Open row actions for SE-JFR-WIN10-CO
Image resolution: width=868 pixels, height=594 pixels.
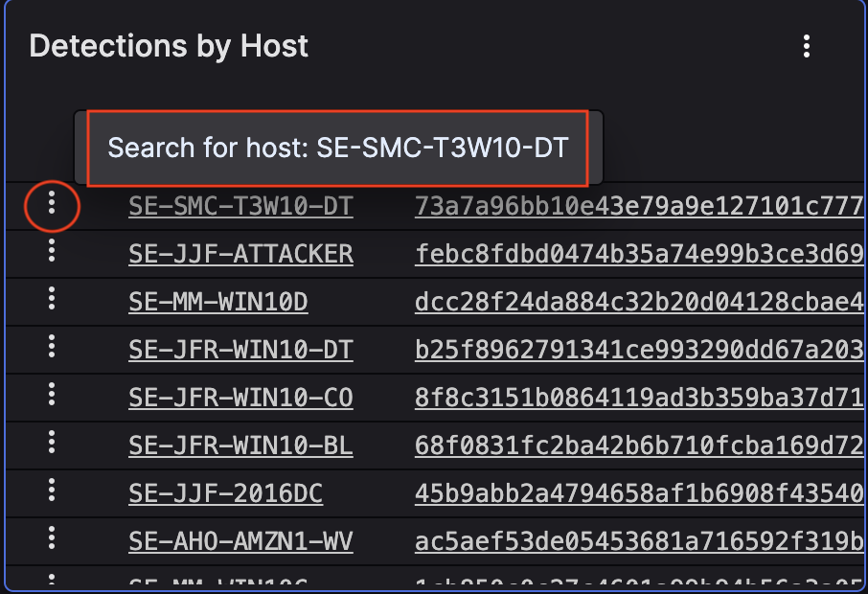[x=51, y=397]
